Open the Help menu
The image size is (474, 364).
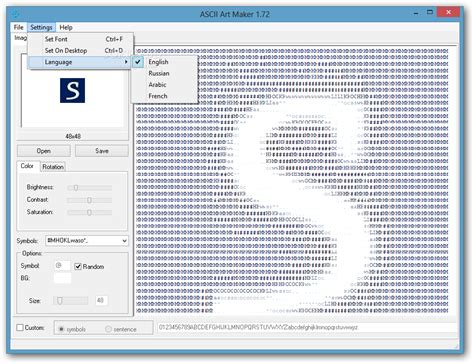point(66,27)
